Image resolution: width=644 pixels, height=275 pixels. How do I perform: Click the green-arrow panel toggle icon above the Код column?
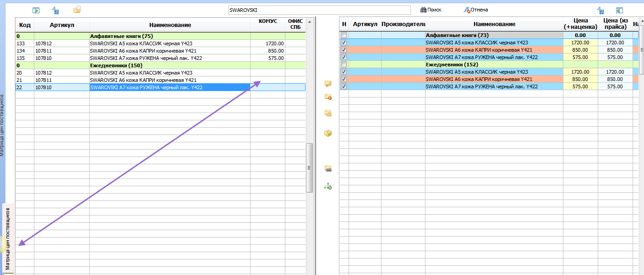coord(36,10)
